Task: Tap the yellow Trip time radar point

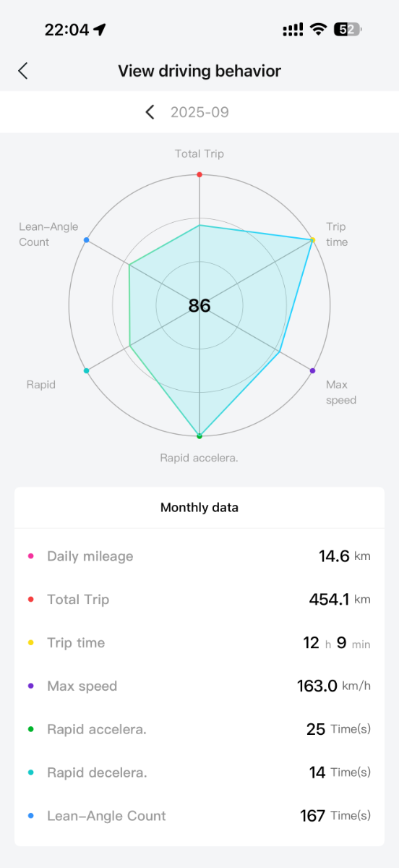Action: (x=312, y=239)
